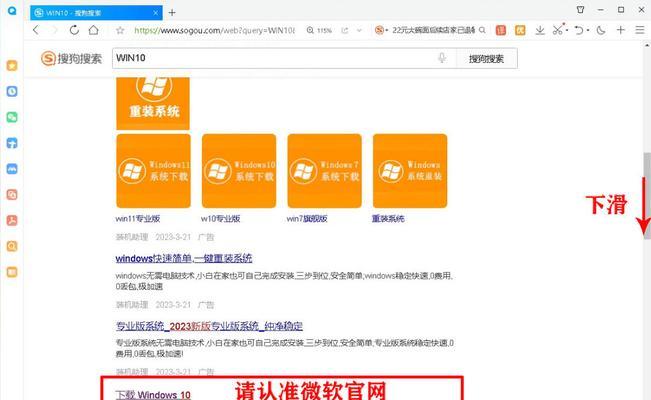Open the green WeChat icon in sidebar
651x400 pixels.
(x=12, y=118)
